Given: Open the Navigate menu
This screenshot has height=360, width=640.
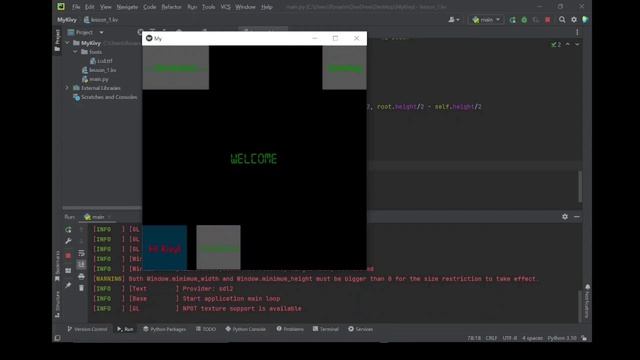Looking at the screenshot, I should click(127, 7).
